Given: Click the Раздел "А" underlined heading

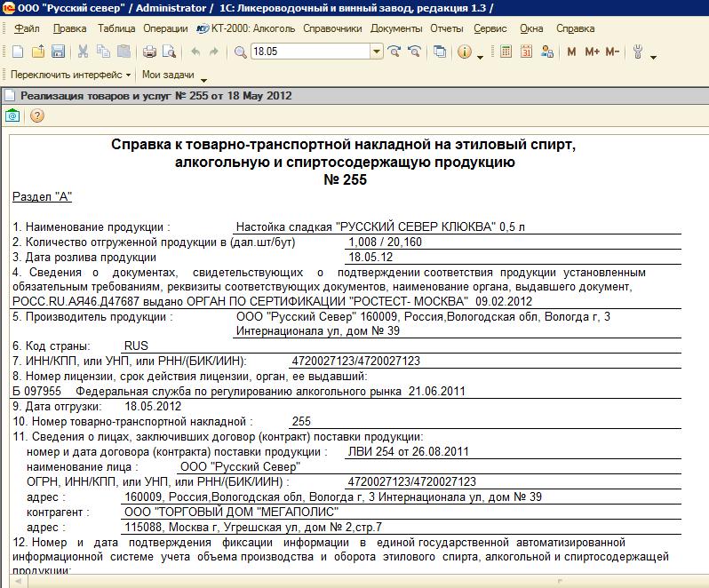Looking at the screenshot, I should click(42, 196).
